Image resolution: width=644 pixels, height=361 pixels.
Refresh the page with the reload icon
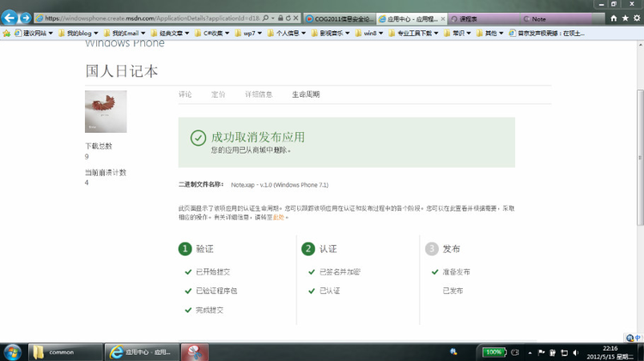coord(288,18)
